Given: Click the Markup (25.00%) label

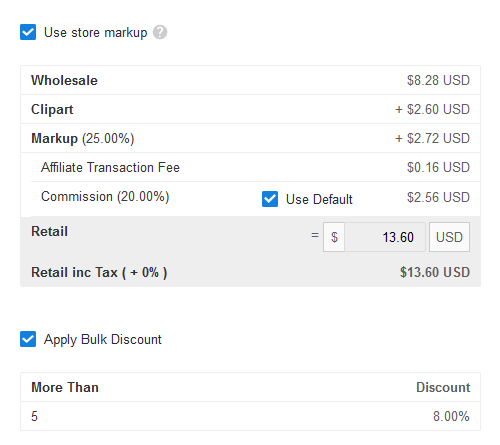Looking at the screenshot, I should (x=83, y=139).
